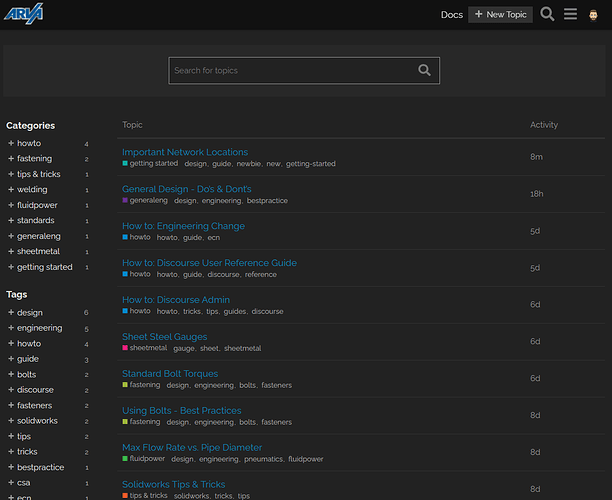612x500 pixels.
Task: Click the teal getting started category badge
Action: click(x=150, y=164)
